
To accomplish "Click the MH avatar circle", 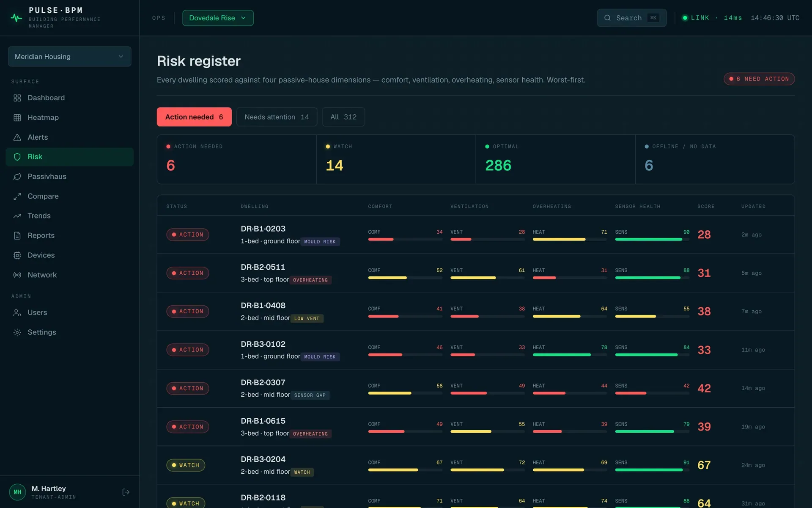I will 17,492.
